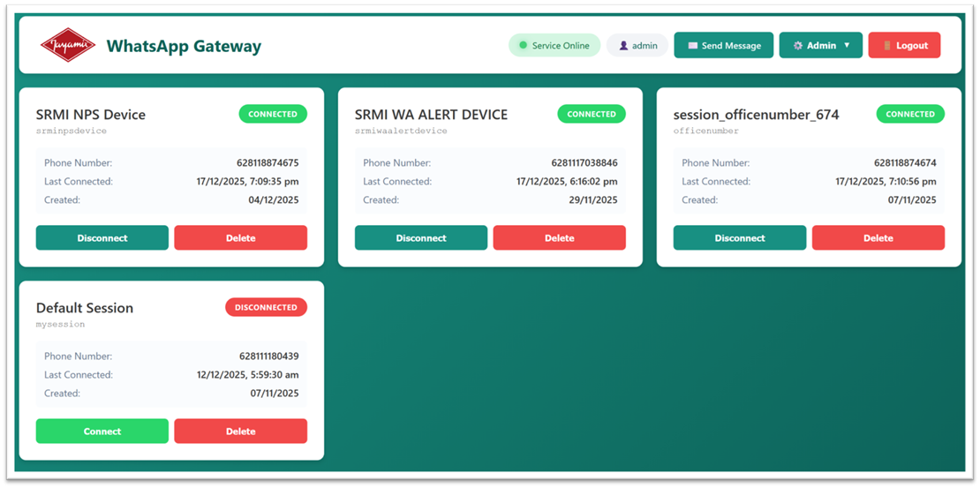Delete the SRMI NPS Device

point(241,238)
